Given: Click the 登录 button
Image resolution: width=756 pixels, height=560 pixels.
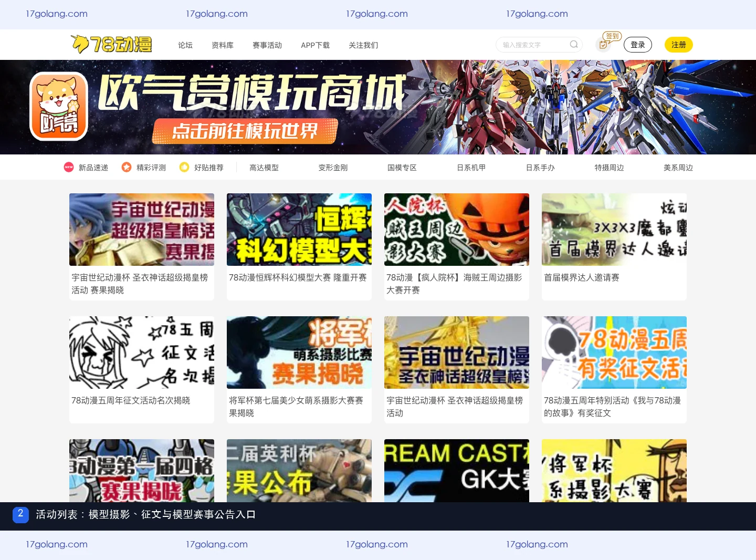Looking at the screenshot, I should [638, 45].
